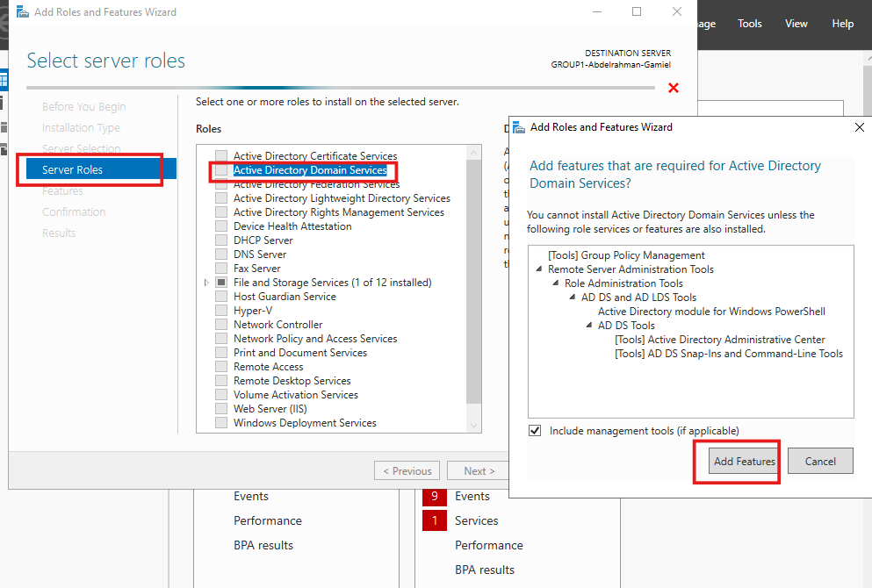
Task: Expand File and Storage Services node
Action: click(x=206, y=283)
